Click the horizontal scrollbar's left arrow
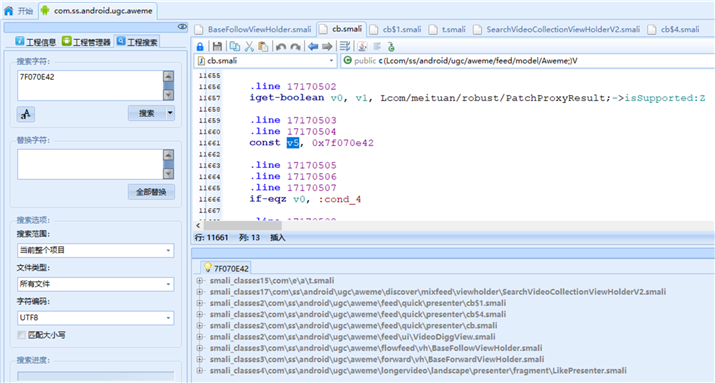Image resolution: width=715 pixels, height=383 pixels. (198, 225)
